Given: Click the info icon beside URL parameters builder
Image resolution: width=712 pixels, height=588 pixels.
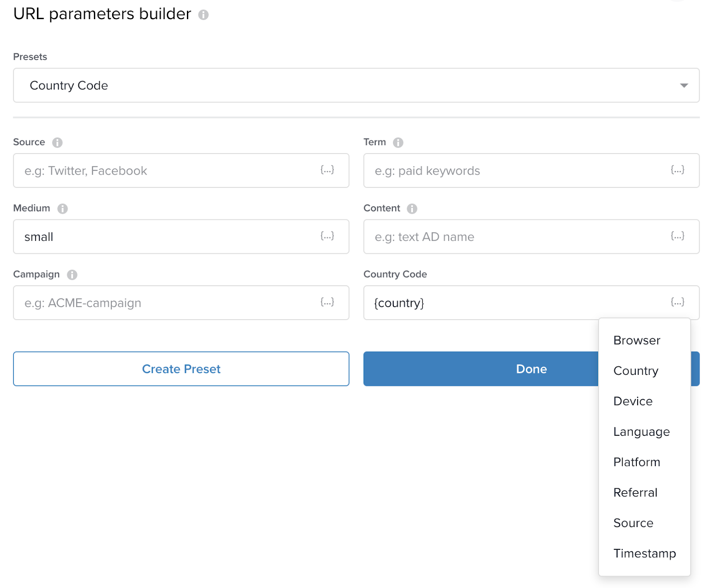Looking at the screenshot, I should [203, 15].
